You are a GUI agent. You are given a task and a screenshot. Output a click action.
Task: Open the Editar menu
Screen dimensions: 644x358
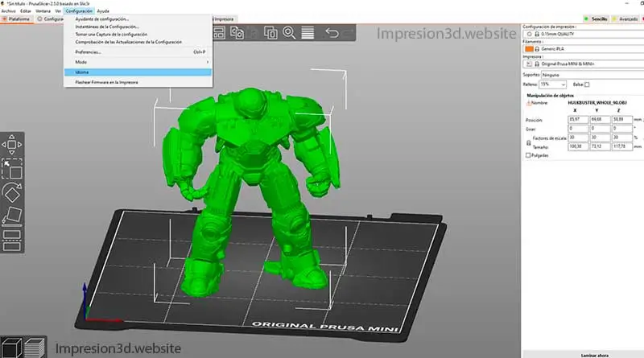[26, 11]
